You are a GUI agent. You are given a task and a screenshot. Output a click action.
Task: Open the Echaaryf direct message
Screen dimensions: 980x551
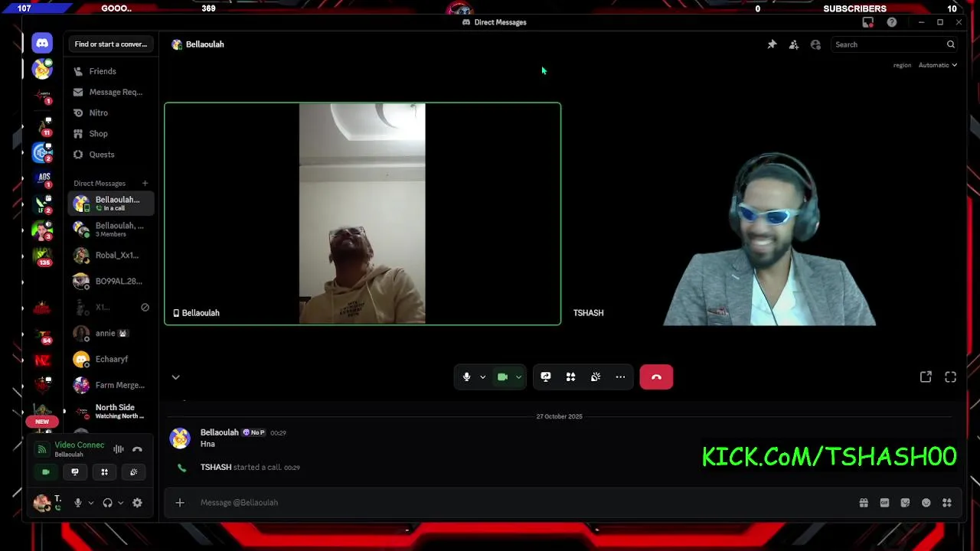(x=111, y=359)
